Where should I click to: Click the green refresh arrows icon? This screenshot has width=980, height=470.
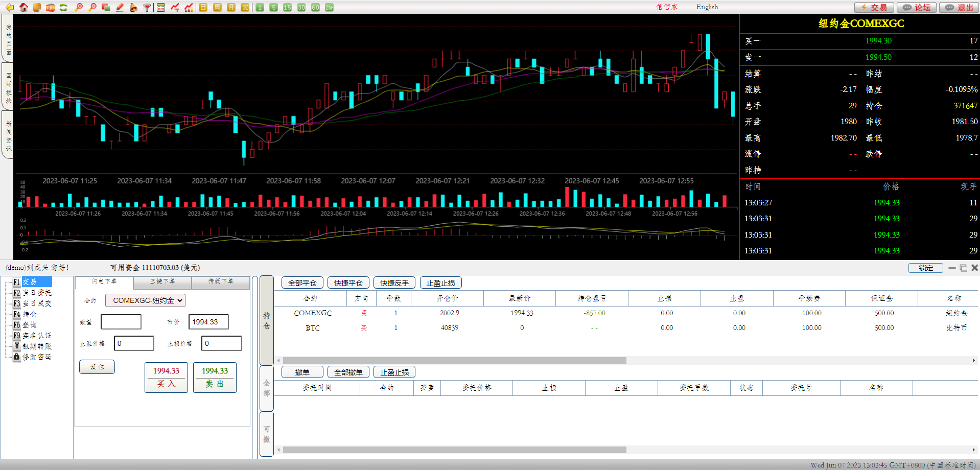(63, 7)
